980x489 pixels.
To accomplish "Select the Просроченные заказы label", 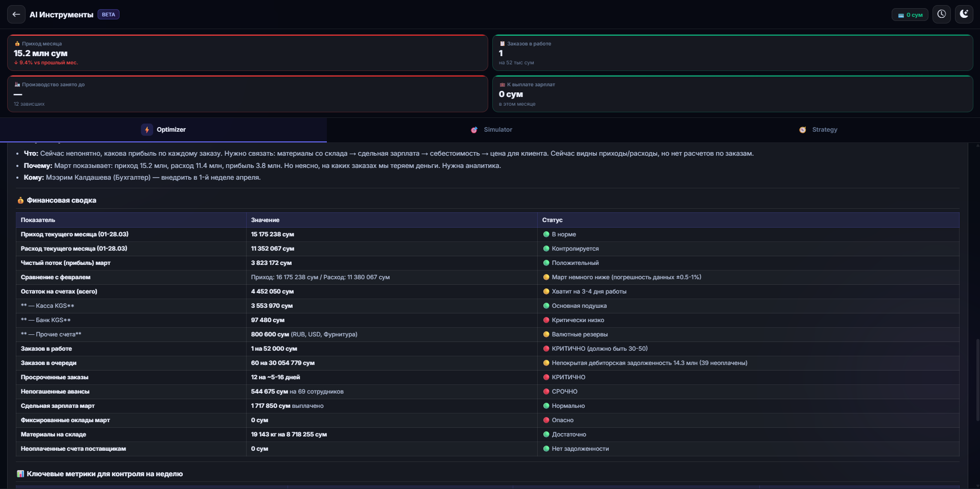I will (x=54, y=377).
